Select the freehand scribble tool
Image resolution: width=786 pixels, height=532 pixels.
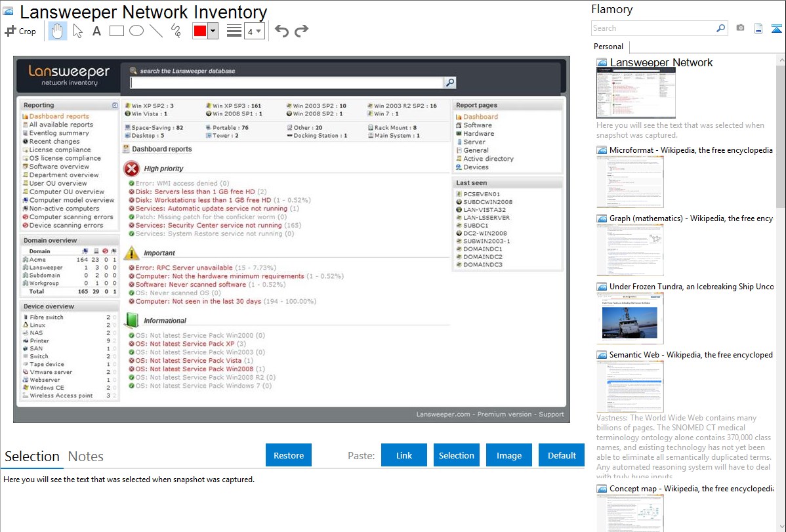point(176,31)
